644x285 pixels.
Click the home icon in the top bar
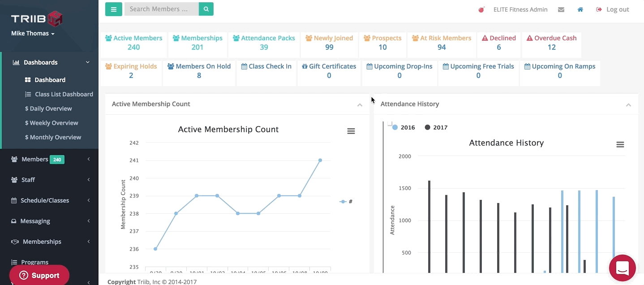point(580,9)
